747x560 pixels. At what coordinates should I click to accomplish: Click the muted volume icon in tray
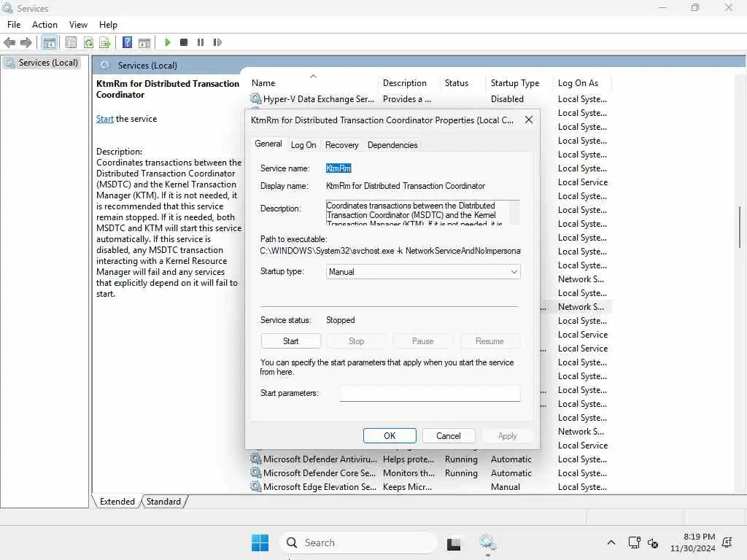(x=653, y=542)
